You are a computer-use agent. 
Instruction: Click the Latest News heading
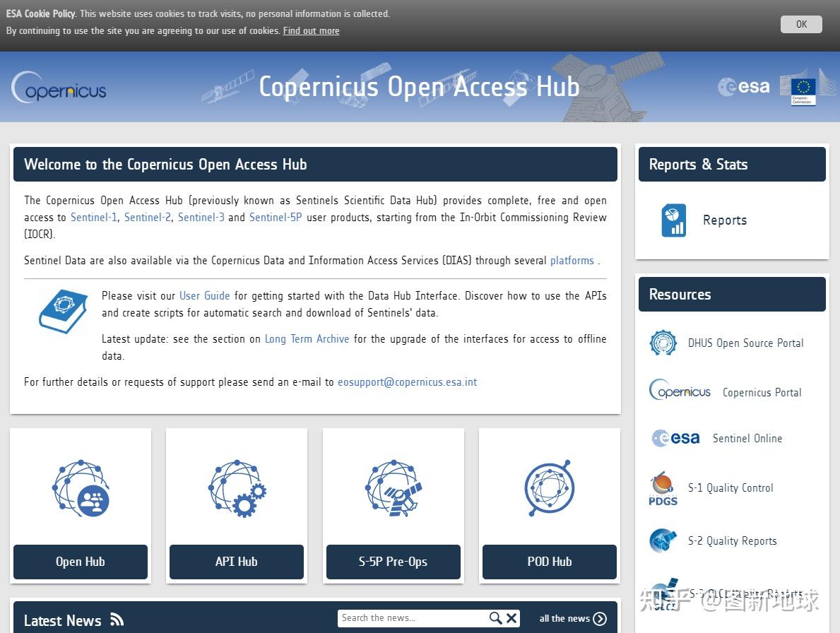(63, 621)
